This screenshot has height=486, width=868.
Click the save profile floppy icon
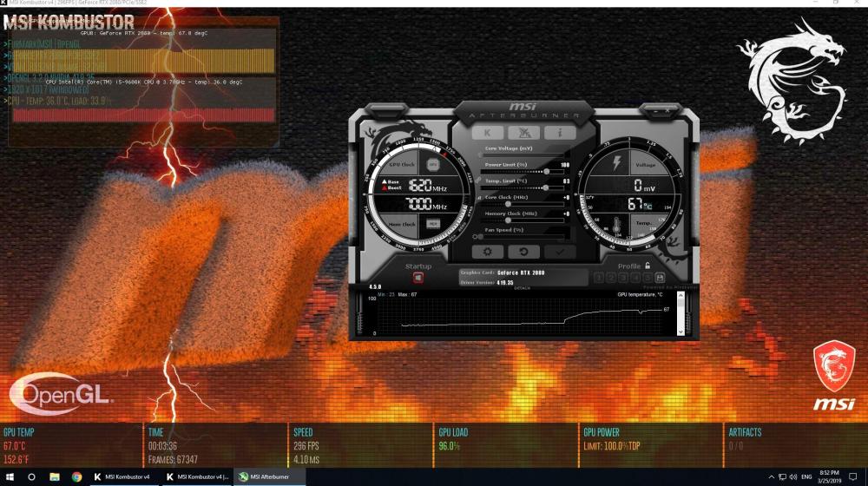[660, 278]
